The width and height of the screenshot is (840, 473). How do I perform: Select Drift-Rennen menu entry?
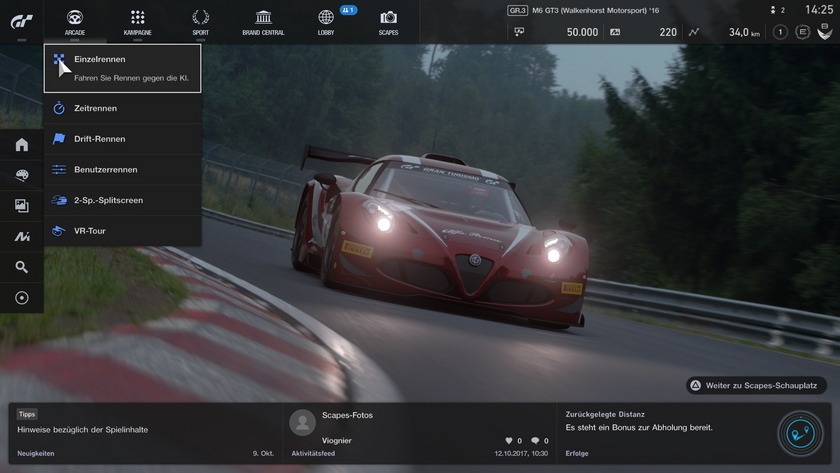pos(123,139)
